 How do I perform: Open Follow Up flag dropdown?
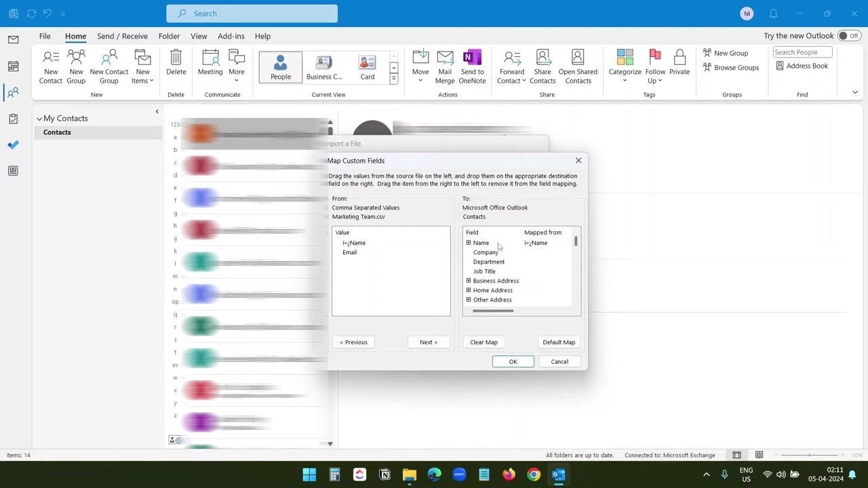pyautogui.click(x=655, y=66)
